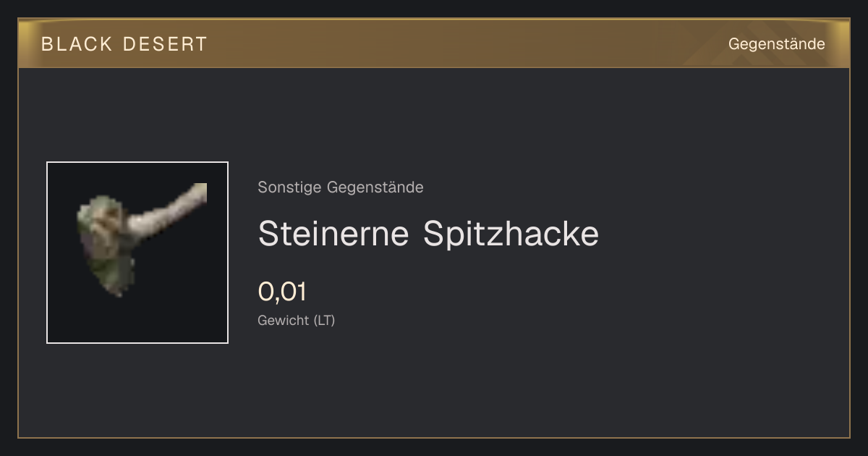The height and width of the screenshot is (456, 868).
Task: Click the gold header banner center
Action: (x=434, y=43)
